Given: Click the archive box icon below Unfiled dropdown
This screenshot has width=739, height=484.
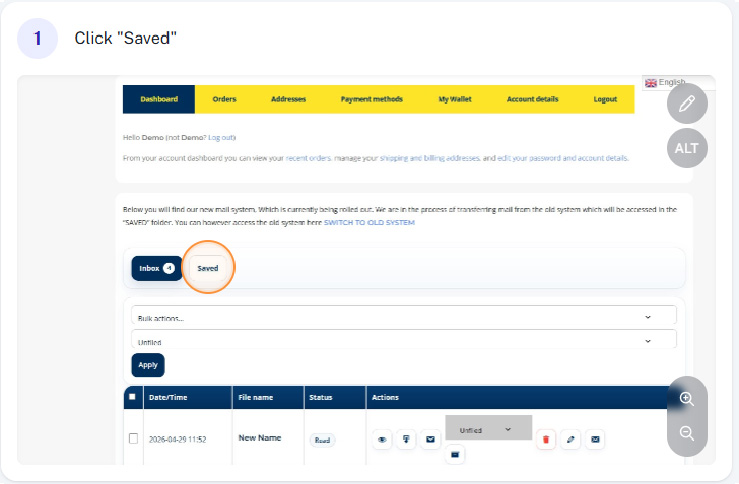Looking at the screenshot, I should pyautogui.click(x=455, y=455).
